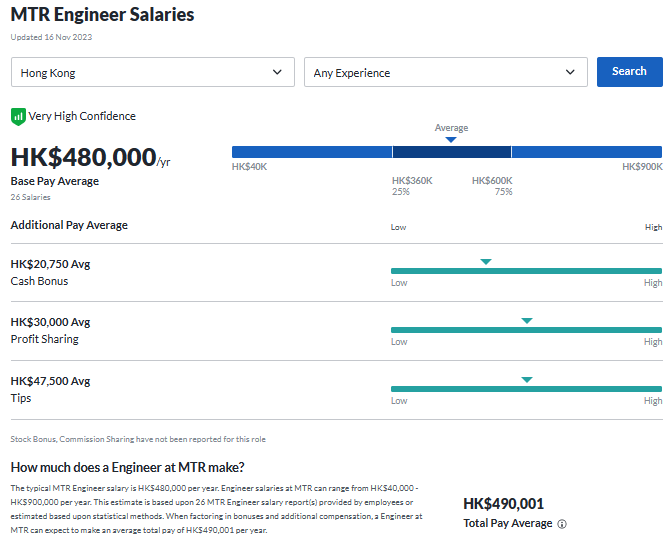This screenshot has height=540, width=670.
Task: Click the 'Updated 16 Nov 2023' text
Action: click(x=51, y=37)
